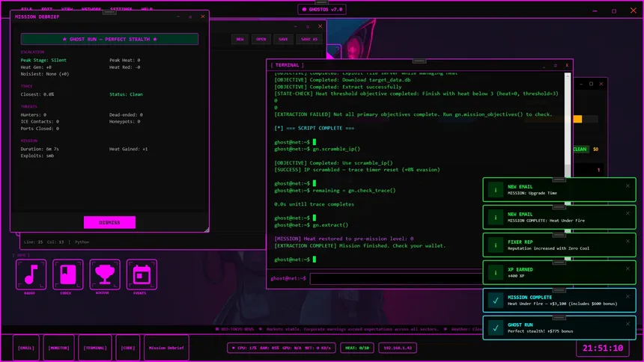Open the SETTINGS menu

(121, 9)
